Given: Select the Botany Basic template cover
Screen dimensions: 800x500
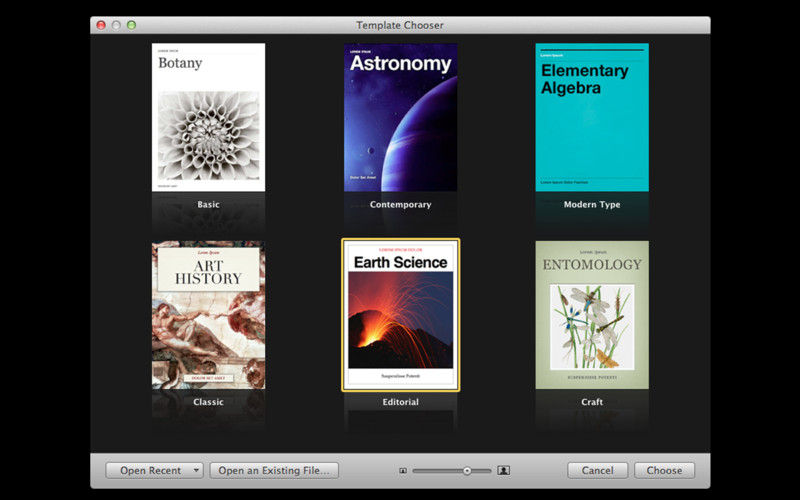Looking at the screenshot, I should [208, 117].
